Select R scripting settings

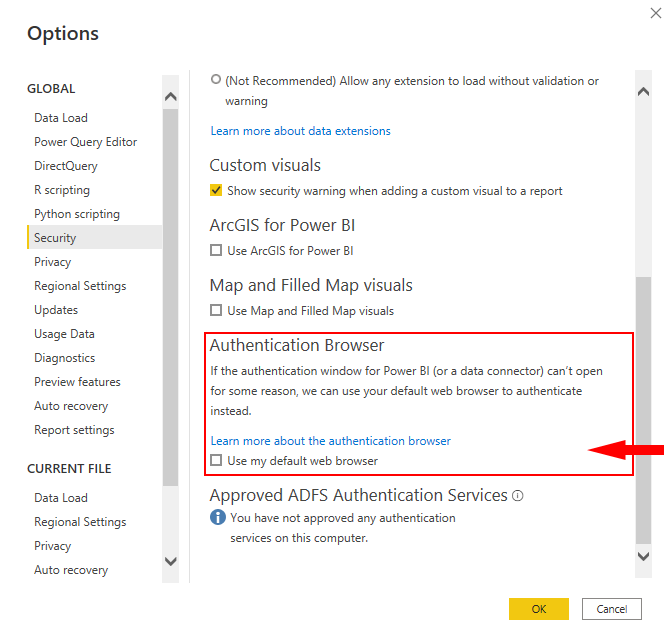[x=62, y=190]
